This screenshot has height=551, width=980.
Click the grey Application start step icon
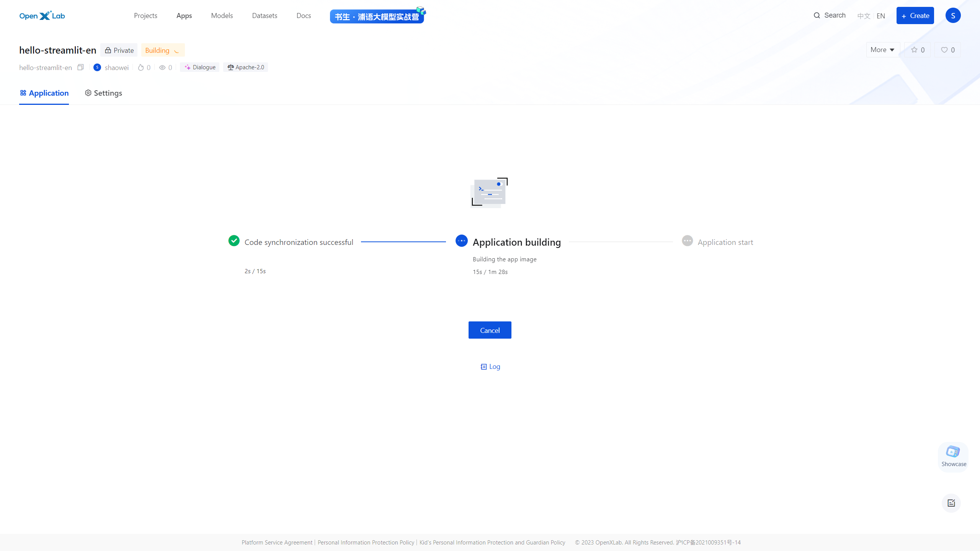pos(688,241)
